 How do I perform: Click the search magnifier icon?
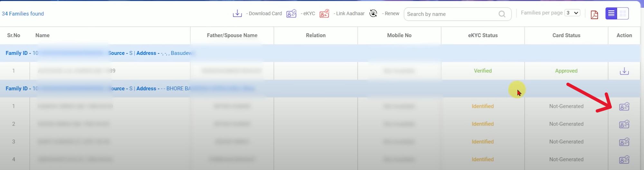[x=502, y=14]
